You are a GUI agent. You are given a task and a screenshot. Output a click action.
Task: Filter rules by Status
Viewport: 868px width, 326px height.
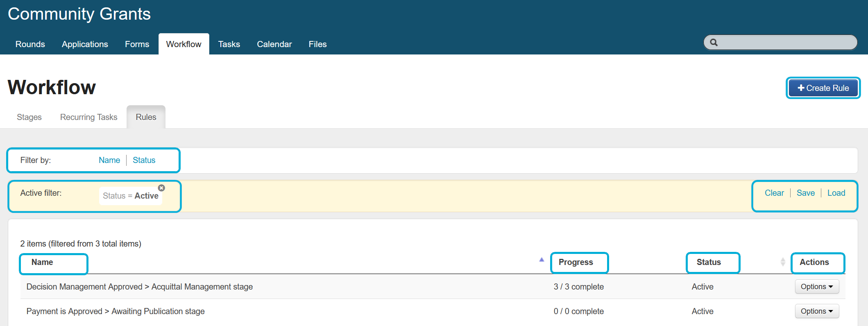(144, 160)
